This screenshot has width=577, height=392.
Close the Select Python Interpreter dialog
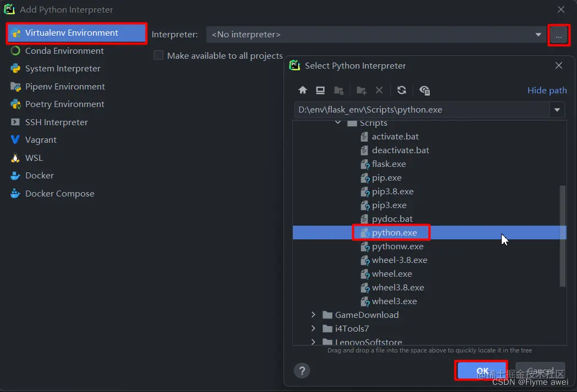pyautogui.click(x=559, y=65)
